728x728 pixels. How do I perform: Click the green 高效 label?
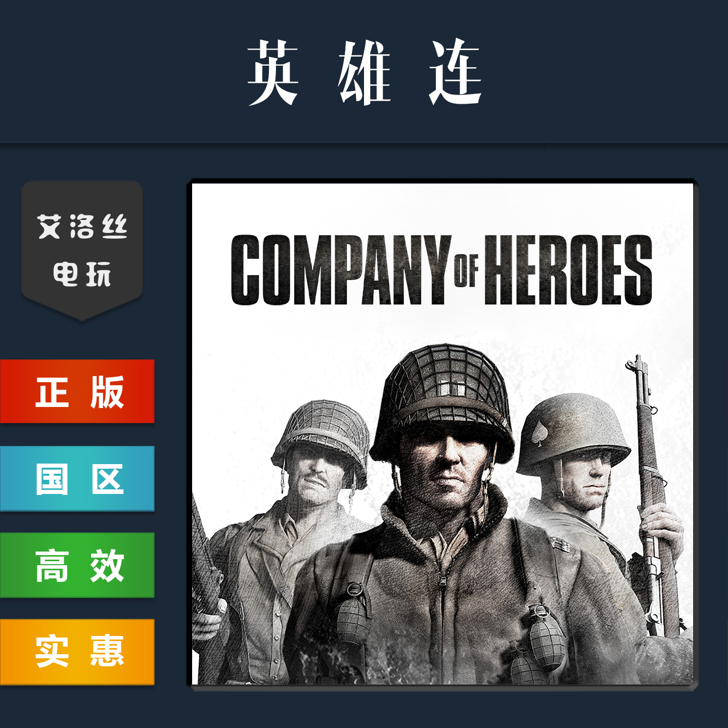(77, 565)
